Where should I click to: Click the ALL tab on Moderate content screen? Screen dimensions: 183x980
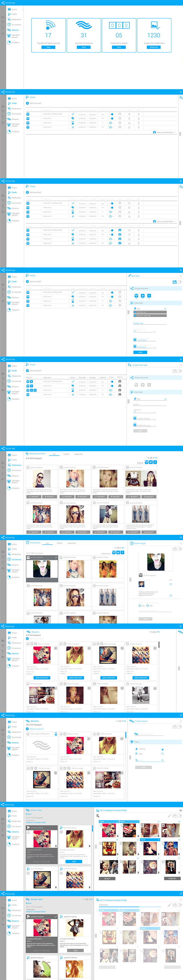[54, 454]
